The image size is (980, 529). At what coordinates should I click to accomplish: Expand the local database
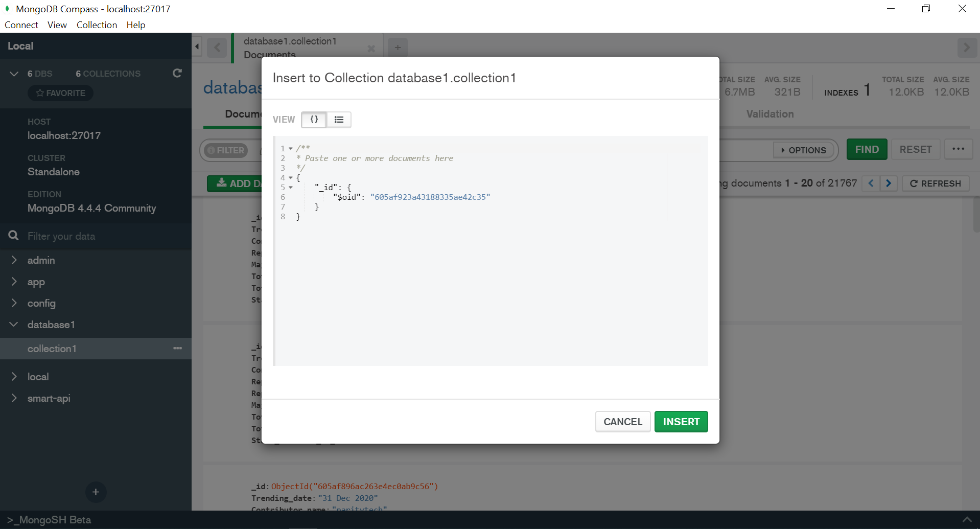tap(14, 377)
